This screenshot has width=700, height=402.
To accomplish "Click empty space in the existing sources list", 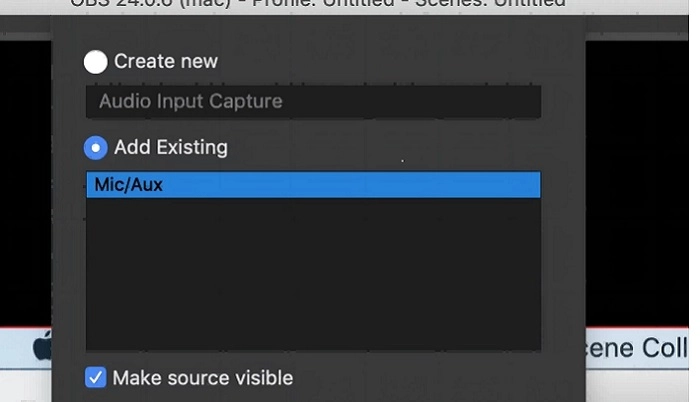I will coord(313,272).
